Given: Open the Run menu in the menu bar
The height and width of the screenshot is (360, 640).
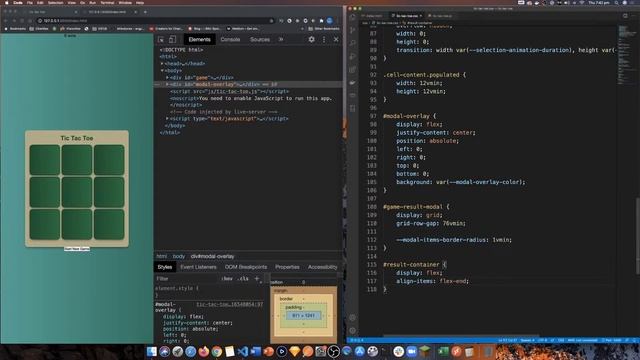Looking at the screenshot, I should (93, 2).
